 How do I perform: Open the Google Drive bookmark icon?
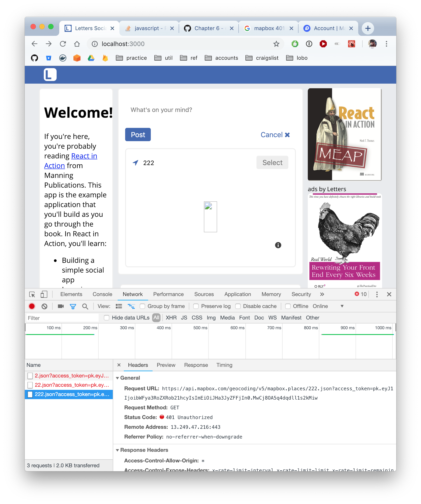click(91, 58)
